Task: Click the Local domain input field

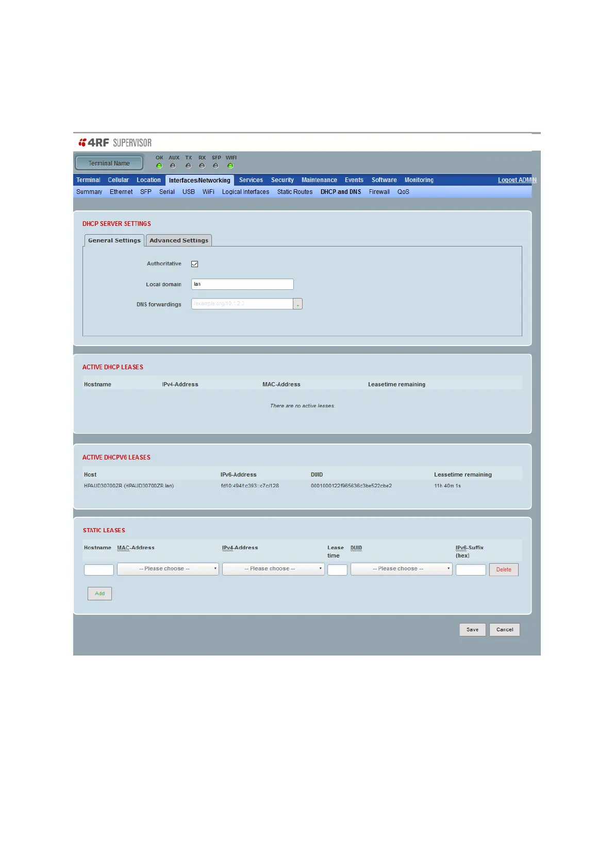Action: (242, 284)
